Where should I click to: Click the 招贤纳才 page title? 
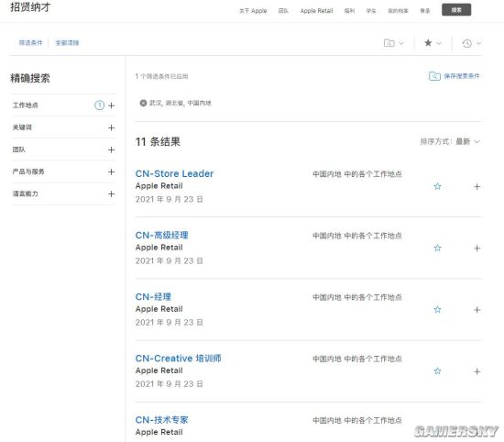tap(30, 7)
